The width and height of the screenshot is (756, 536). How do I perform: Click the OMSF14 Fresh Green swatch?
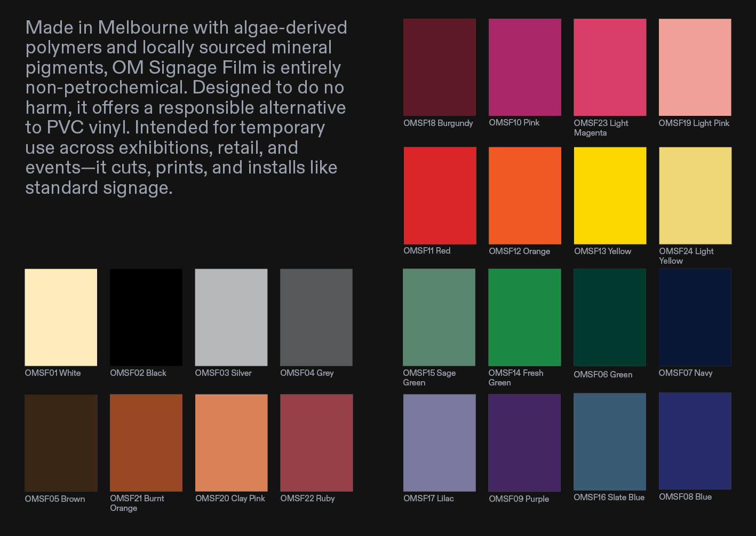(524, 317)
